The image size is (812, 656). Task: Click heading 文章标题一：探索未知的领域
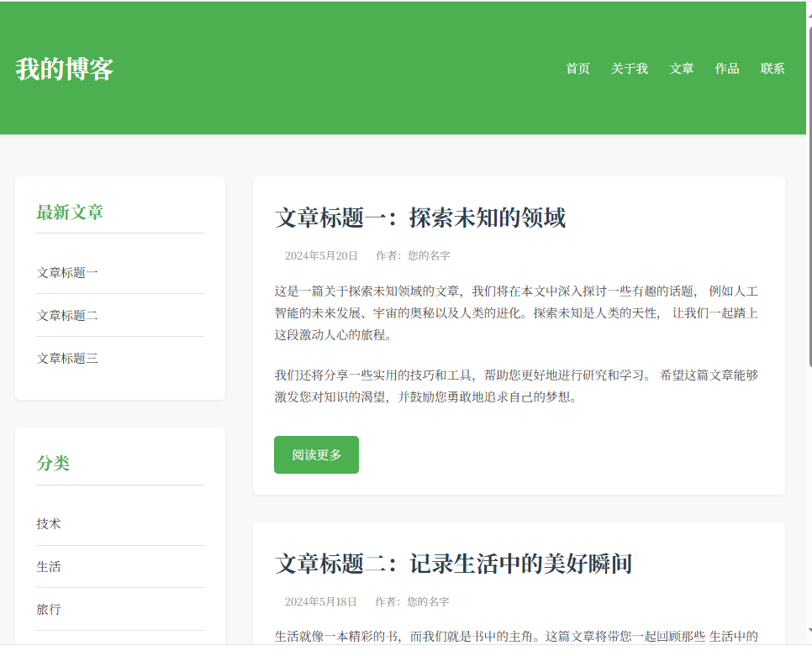pos(420,218)
